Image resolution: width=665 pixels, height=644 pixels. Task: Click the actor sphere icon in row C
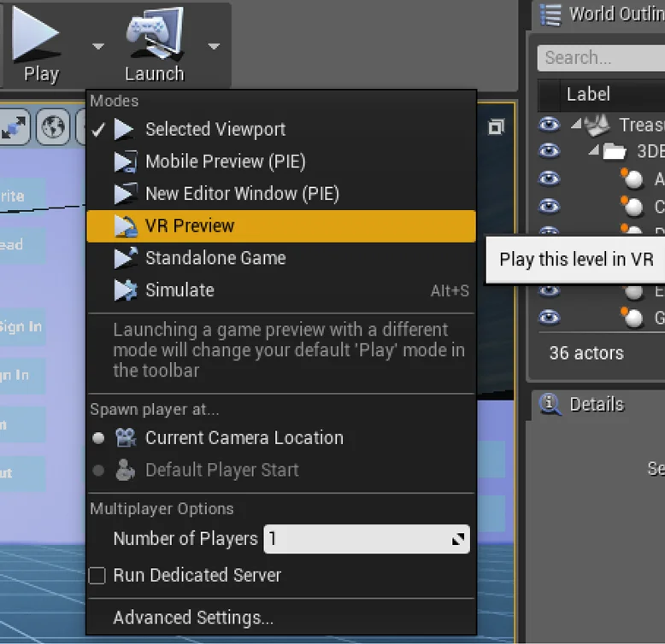pos(633,206)
